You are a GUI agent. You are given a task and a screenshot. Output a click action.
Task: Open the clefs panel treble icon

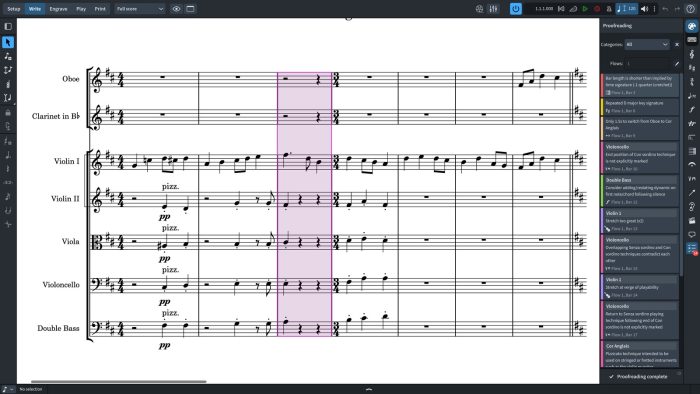click(692, 54)
